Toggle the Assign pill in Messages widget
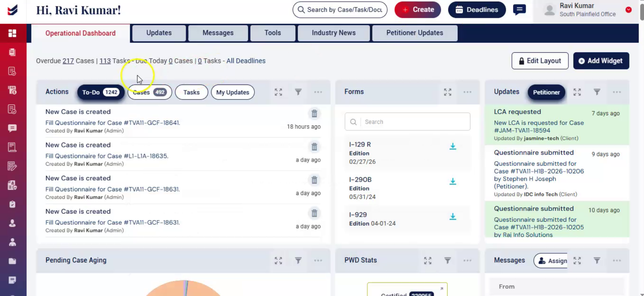 (551, 261)
